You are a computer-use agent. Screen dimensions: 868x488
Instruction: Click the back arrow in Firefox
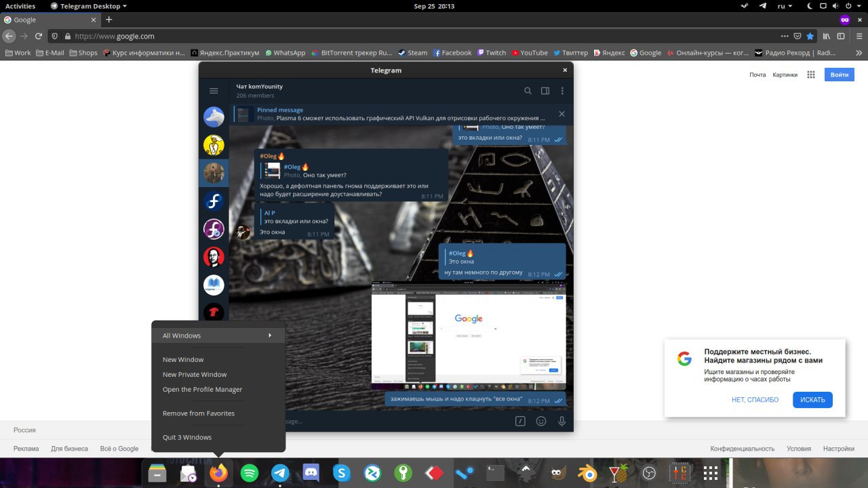coord(9,36)
